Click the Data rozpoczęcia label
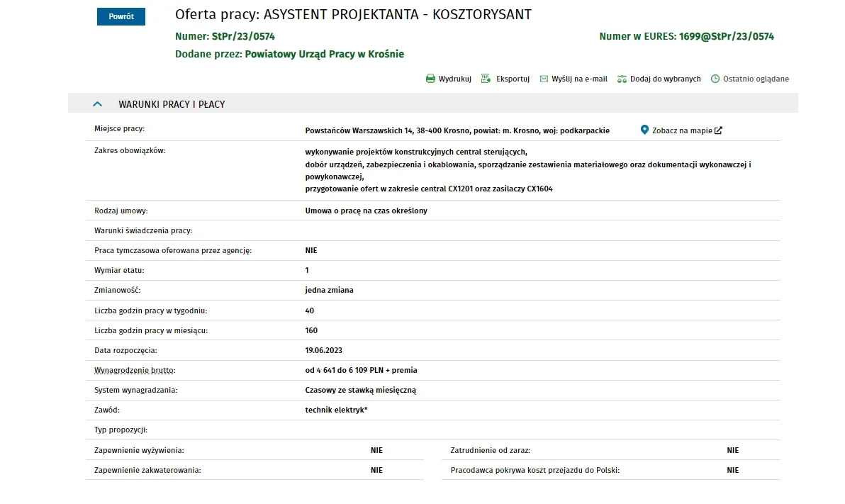 coord(125,350)
